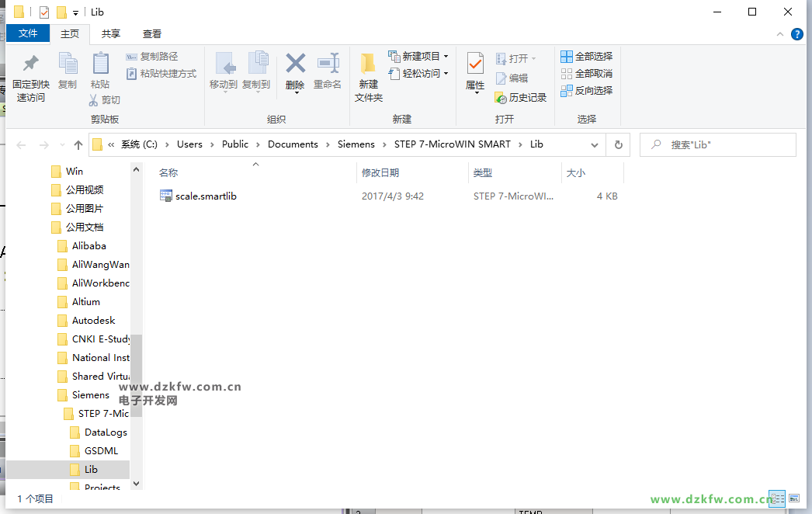Open the Share ribbon tab
The width and height of the screenshot is (812, 514).
[111, 33]
